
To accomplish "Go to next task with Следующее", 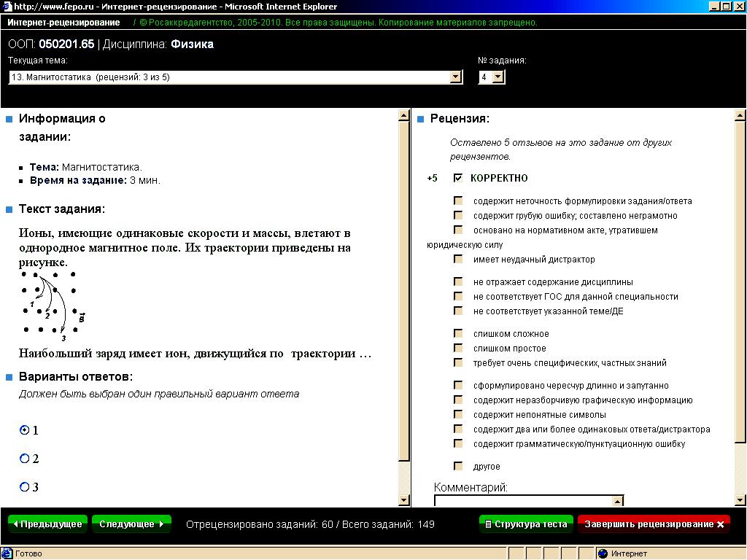I will (x=131, y=524).
